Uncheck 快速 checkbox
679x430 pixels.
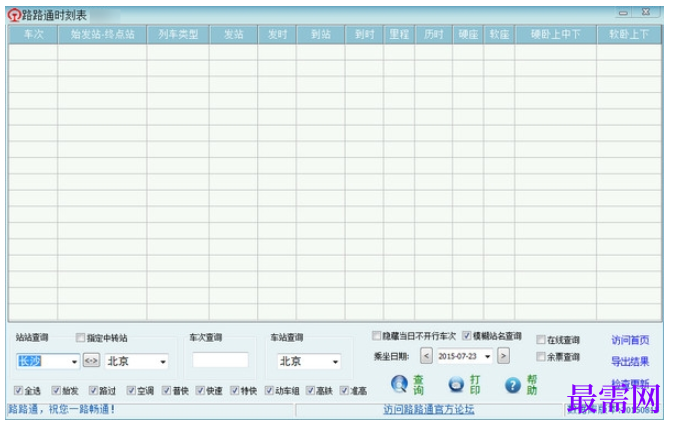tap(200, 391)
